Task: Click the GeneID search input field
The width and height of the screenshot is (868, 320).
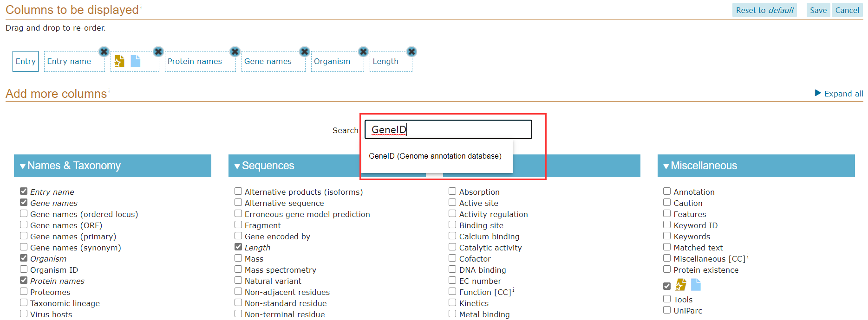Action: (x=448, y=129)
